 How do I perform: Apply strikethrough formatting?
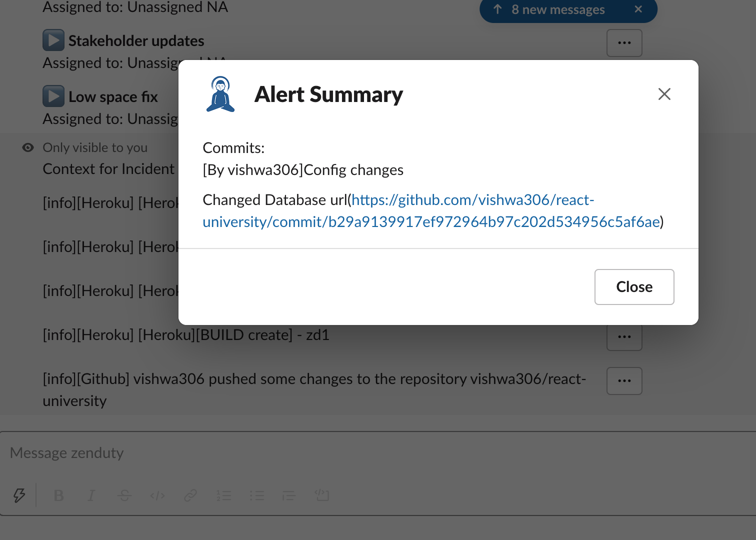point(124,495)
